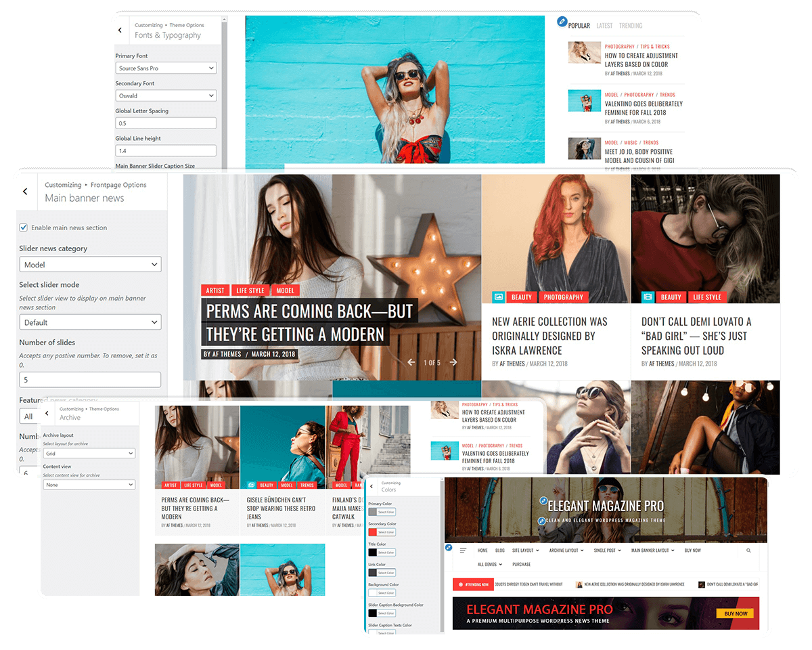The height and width of the screenshot is (650, 812).
Task: Open Meet Jo Jo, Body Positive Model post
Action: [638, 156]
